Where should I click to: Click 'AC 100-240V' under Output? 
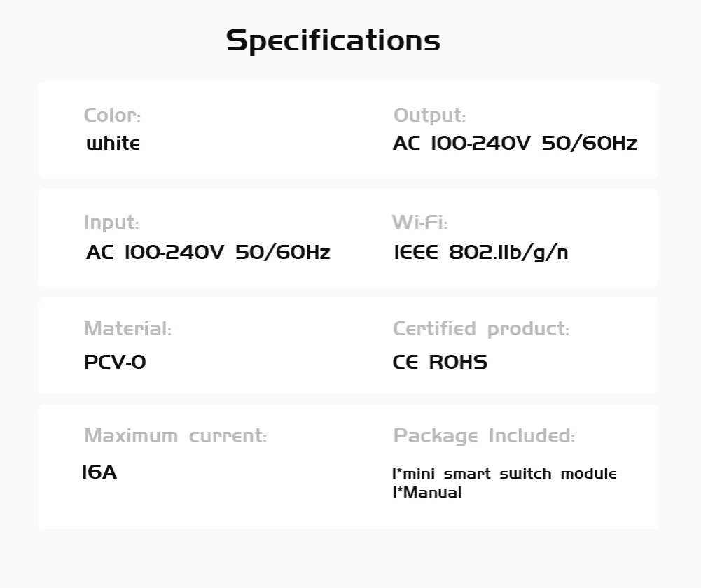click(x=461, y=143)
